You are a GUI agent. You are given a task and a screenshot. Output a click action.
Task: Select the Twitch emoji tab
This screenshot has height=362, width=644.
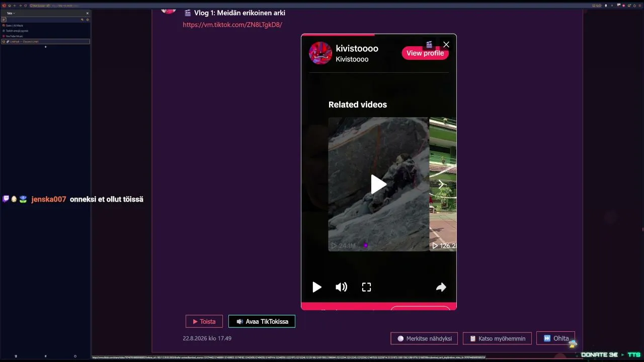point(45,31)
